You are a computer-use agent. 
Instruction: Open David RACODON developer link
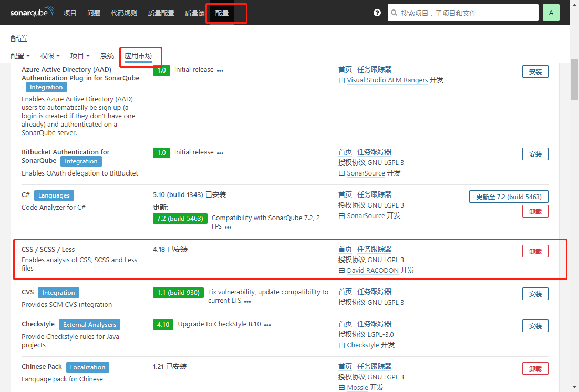click(x=373, y=271)
